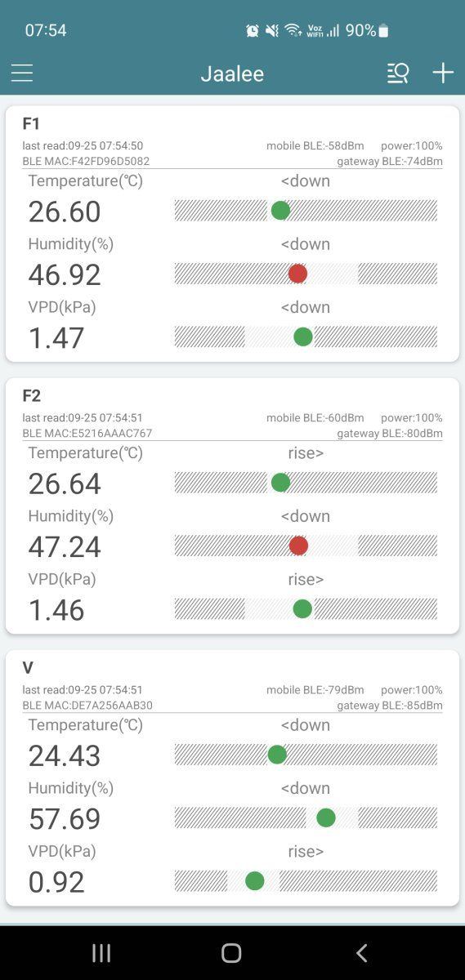Tap F1 temperature value 26.60
The image size is (465, 980).
(x=65, y=212)
